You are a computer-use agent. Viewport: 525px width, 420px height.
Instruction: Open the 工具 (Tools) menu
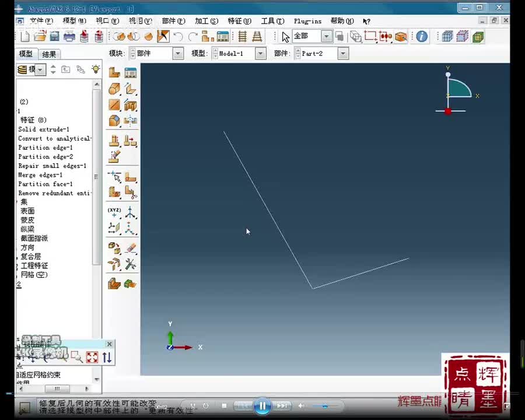(272, 21)
